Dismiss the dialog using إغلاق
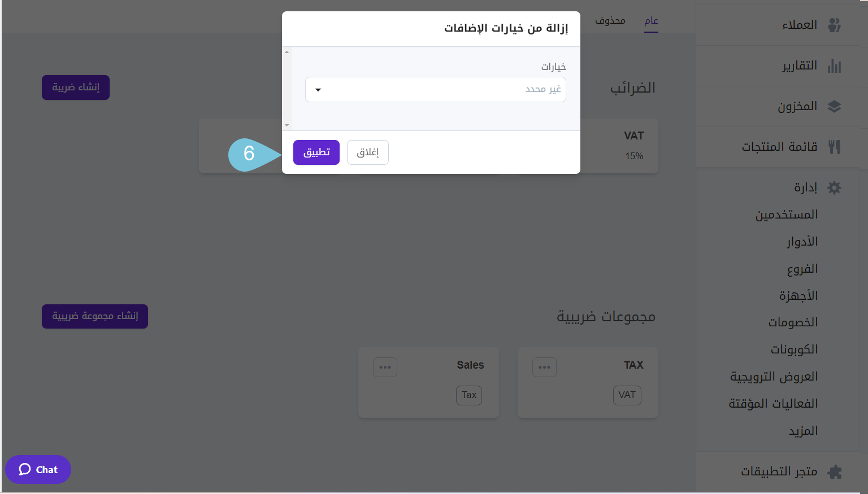868x494 pixels. 367,152
